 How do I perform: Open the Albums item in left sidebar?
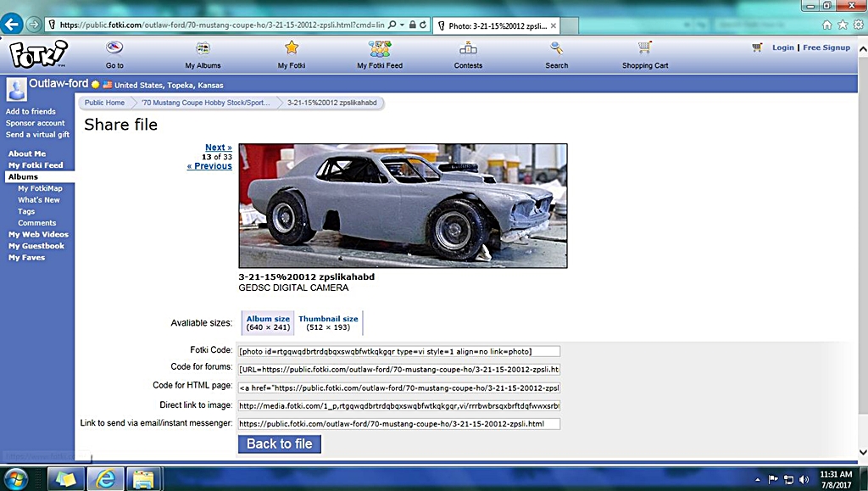(x=24, y=176)
